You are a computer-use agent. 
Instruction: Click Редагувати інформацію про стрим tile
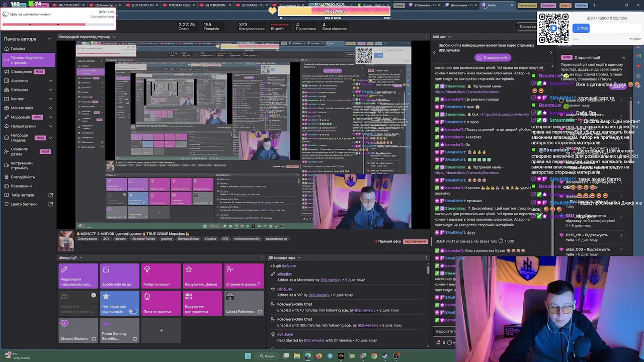pos(78,276)
